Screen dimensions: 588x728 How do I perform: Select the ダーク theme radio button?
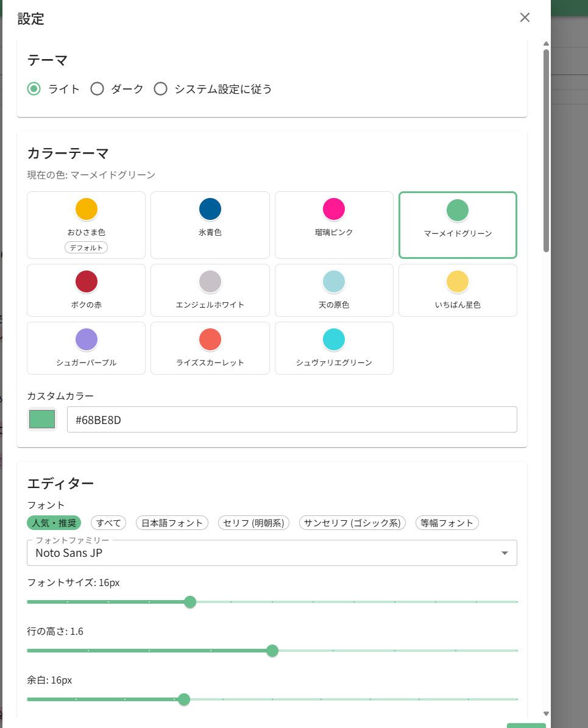[97, 89]
